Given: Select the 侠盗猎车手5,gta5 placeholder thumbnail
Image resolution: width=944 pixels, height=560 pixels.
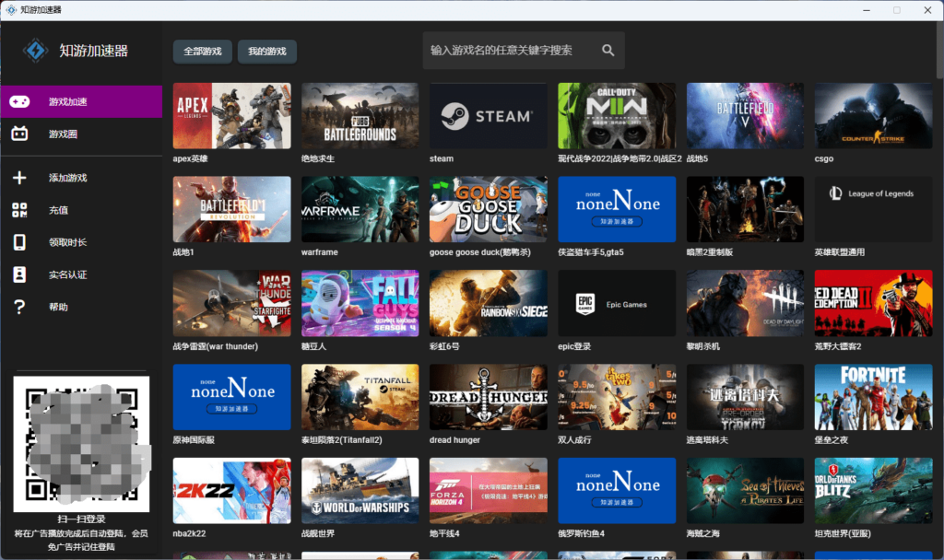Looking at the screenshot, I should click(x=617, y=209).
